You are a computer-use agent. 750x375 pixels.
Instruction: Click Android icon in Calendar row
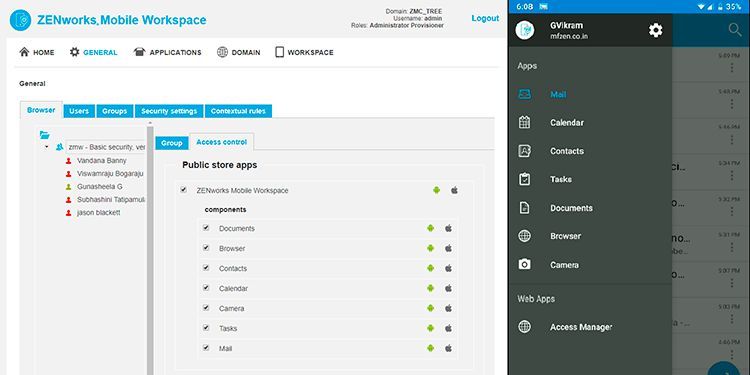coord(430,288)
